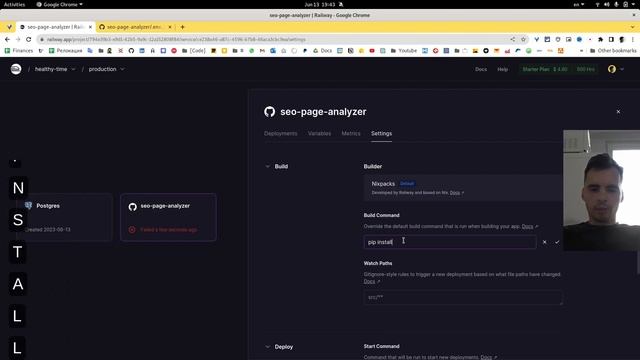Bookmark this page with the star icon

pos(523,40)
